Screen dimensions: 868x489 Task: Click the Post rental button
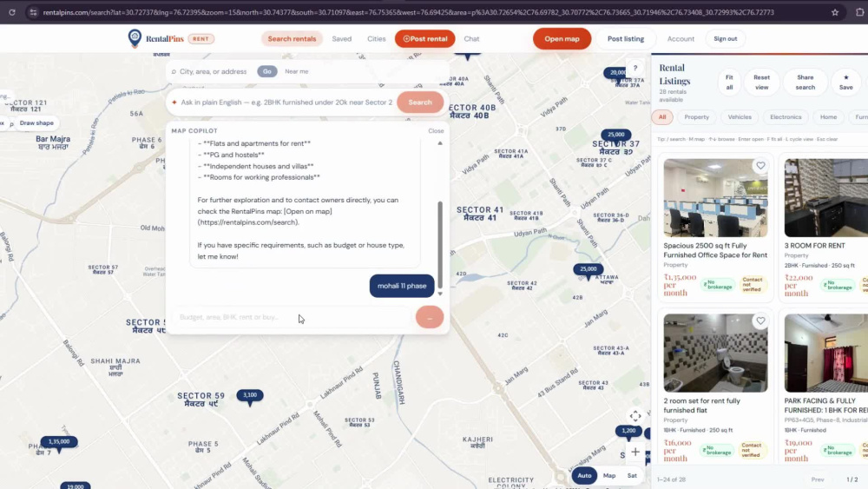[425, 39]
